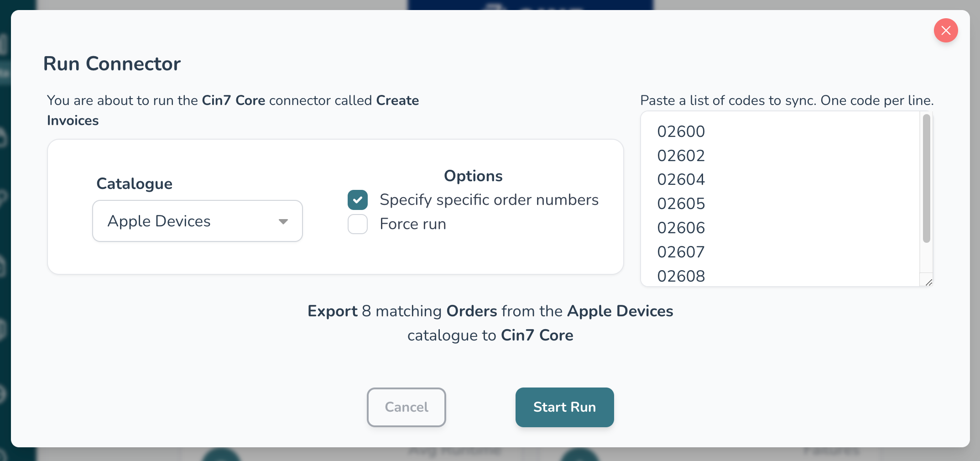Click the Export 8 matching Orders summary text
Image resolution: width=980 pixels, height=461 pixels.
click(x=490, y=311)
